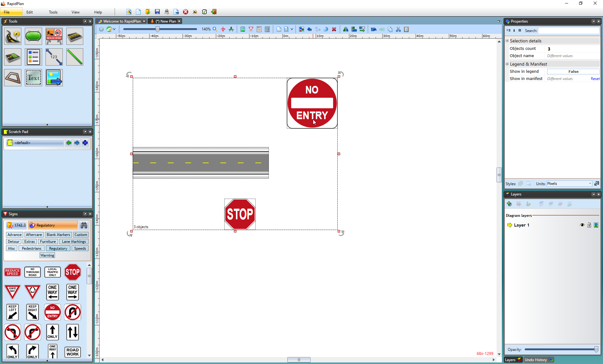
Task: Select the green shape tool
Action: click(x=33, y=36)
